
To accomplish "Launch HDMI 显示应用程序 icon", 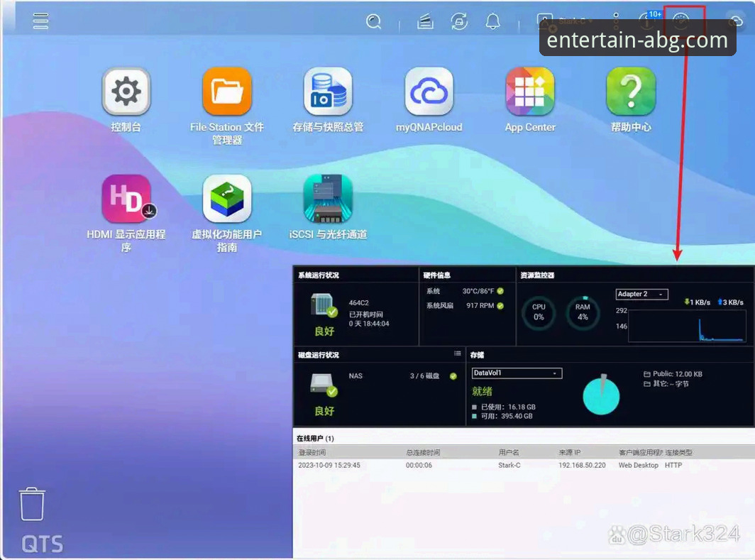I will tap(128, 199).
